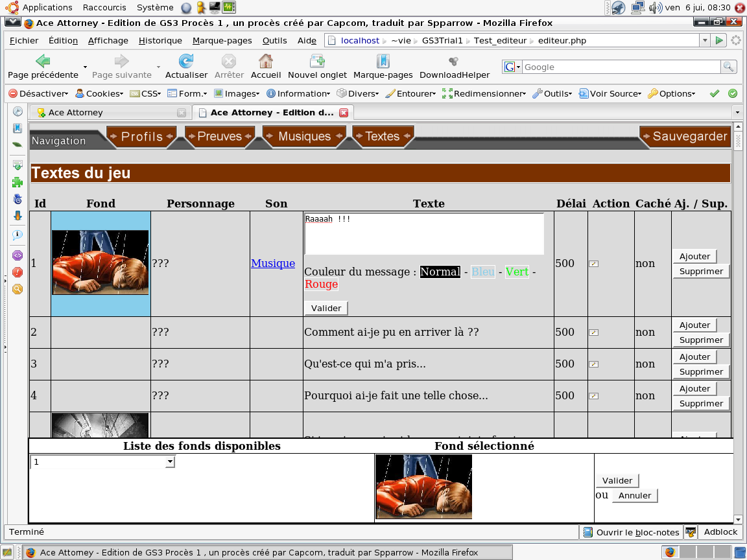Open the blue bookmark icon in the sidebar

click(18, 128)
